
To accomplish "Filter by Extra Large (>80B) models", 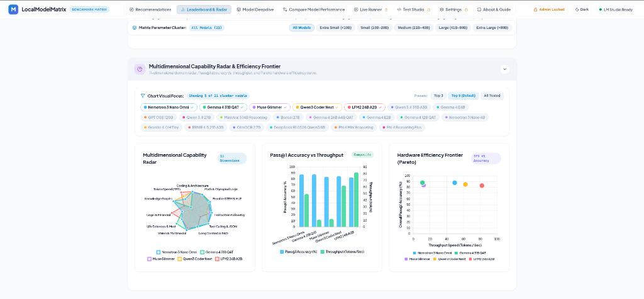I will (492, 28).
